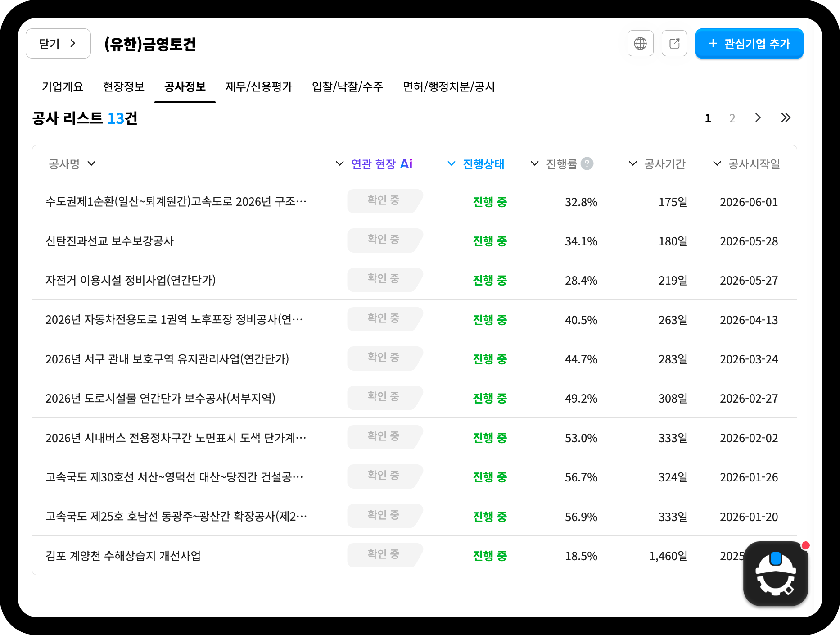Click the 53.0% progress value
840x635 pixels.
click(x=581, y=438)
